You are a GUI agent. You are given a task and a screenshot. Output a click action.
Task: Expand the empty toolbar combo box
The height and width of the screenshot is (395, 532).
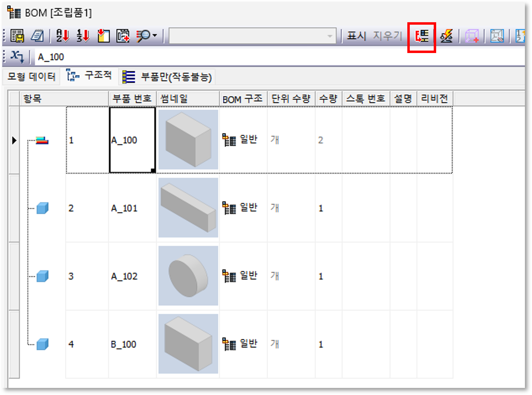(330, 36)
